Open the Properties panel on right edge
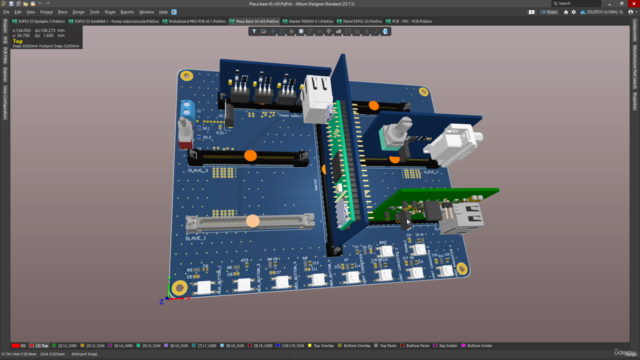 coord(635,101)
